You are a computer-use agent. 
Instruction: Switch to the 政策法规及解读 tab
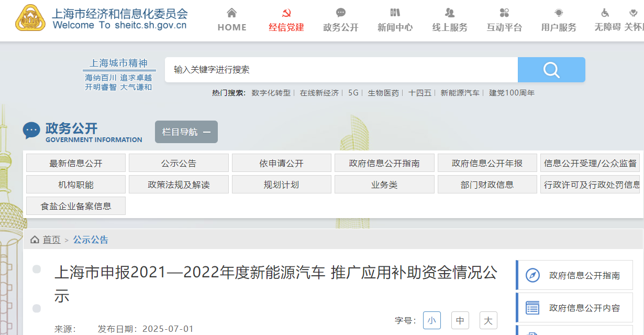(x=179, y=185)
